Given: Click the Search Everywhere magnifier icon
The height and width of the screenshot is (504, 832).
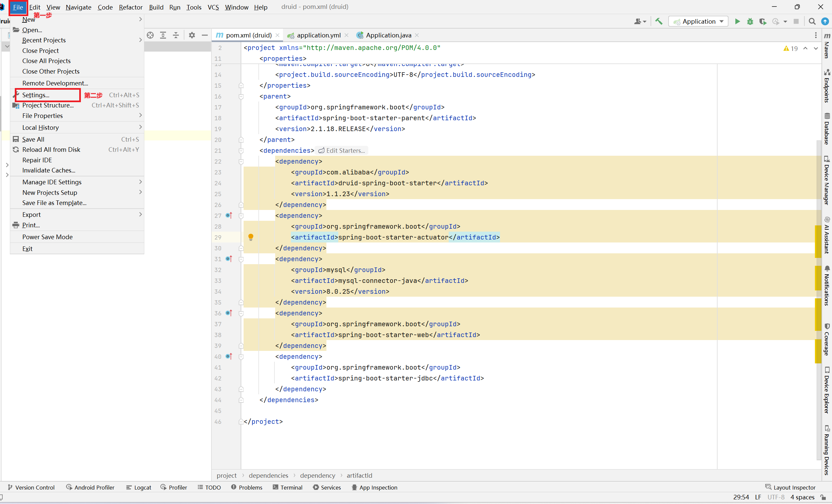Looking at the screenshot, I should [x=812, y=22].
